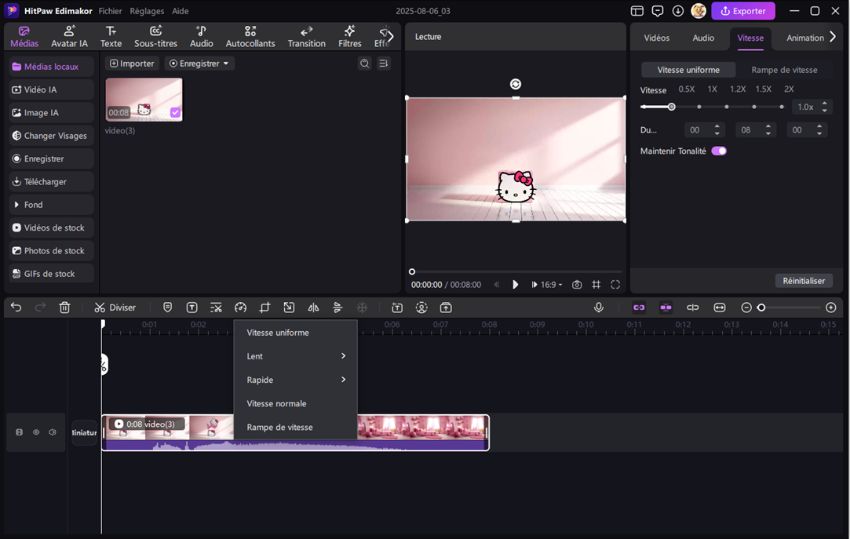Click the download icon in title bar

pos(678,11)
